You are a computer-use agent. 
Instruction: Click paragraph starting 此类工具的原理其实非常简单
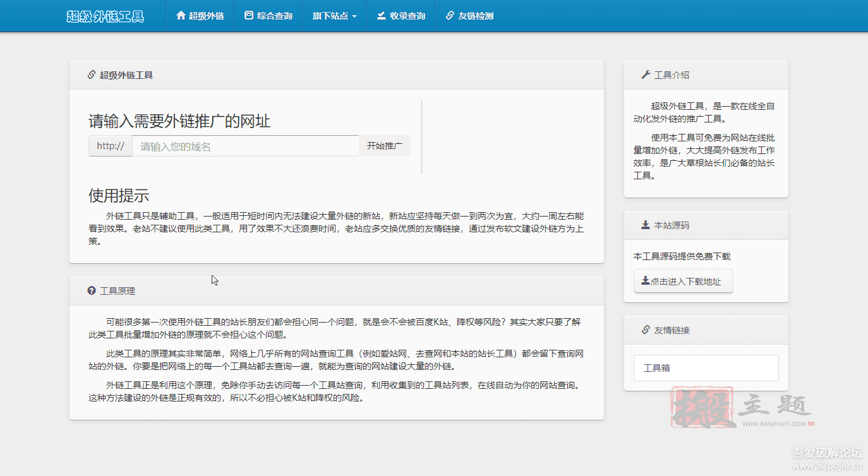[x=337, y=360]
